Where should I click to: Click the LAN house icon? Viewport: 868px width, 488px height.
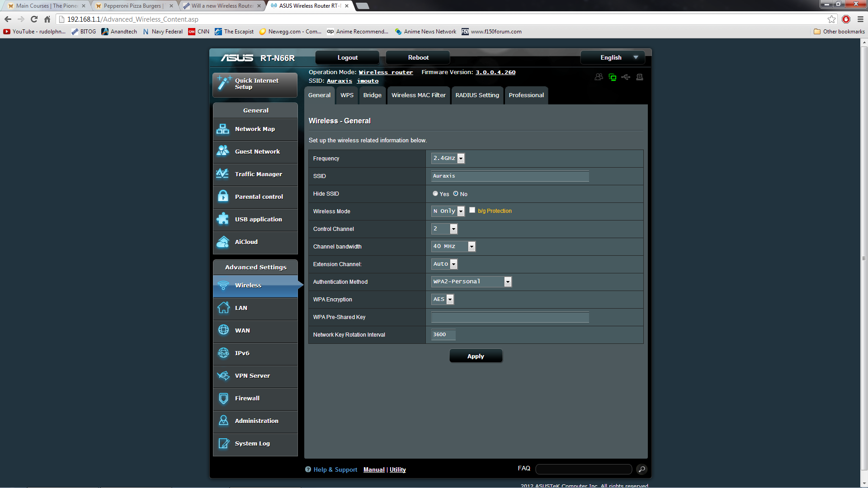(223, 308)
